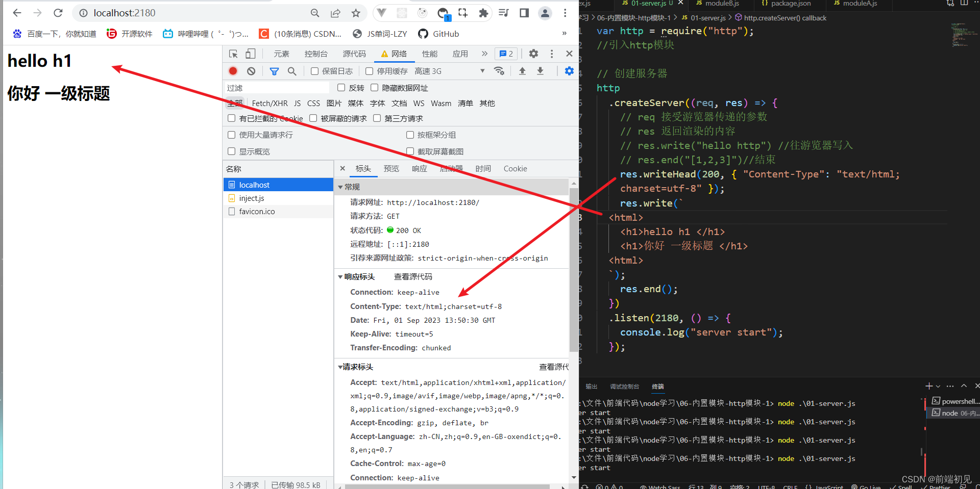Screen dimensions: 980x489
Task: Collapse the 请求标头 request headers section
Action: 340,367
